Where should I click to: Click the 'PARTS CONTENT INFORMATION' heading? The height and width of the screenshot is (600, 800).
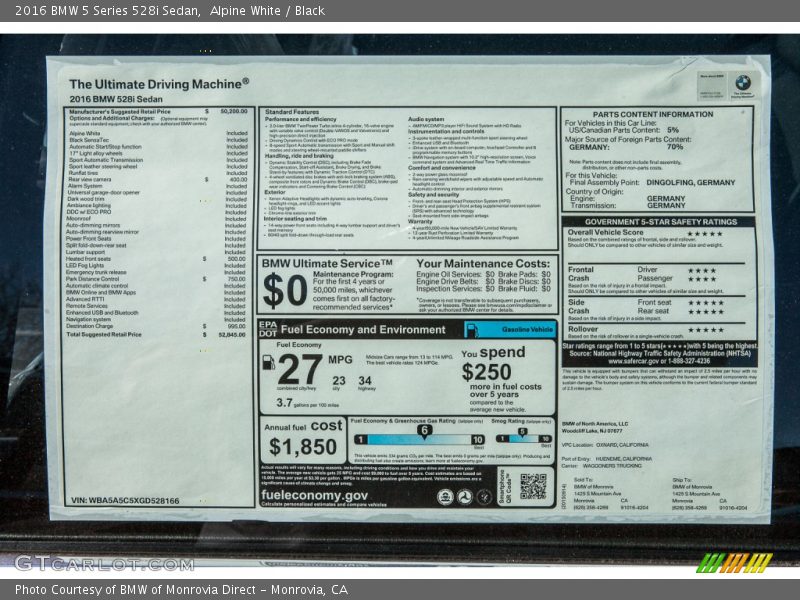pos(653,114)
